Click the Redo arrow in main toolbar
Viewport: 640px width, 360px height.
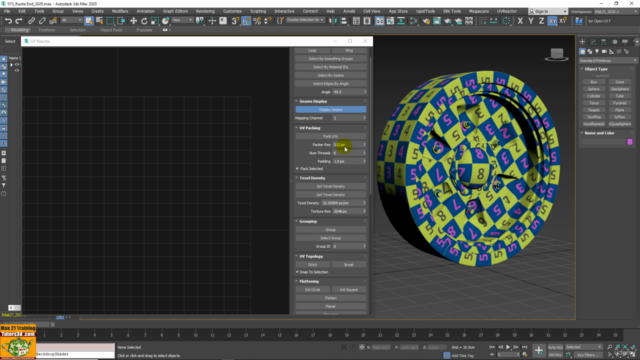(x=19, y=21)
